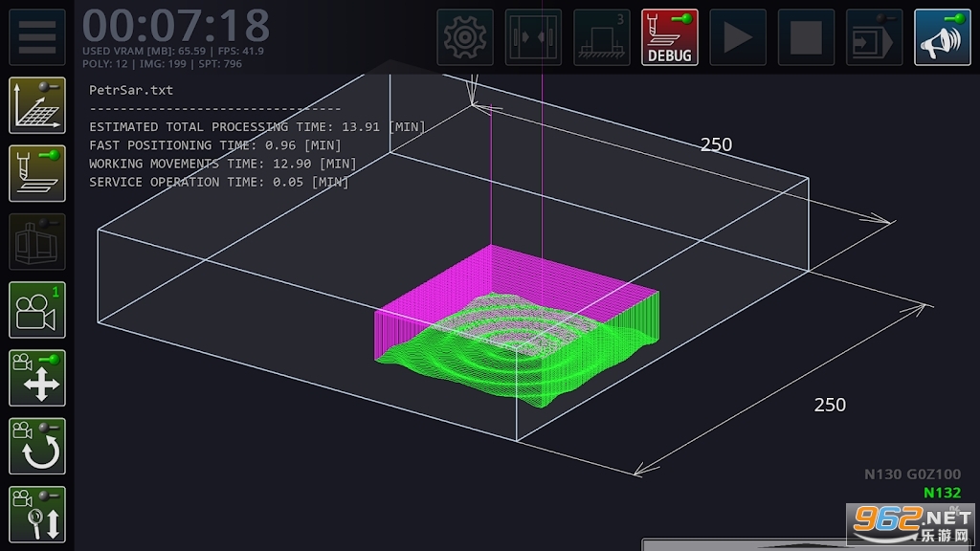Toggle the DEBUG mode button
Screen dimensions: 980x551
click(x=669, y=37)
